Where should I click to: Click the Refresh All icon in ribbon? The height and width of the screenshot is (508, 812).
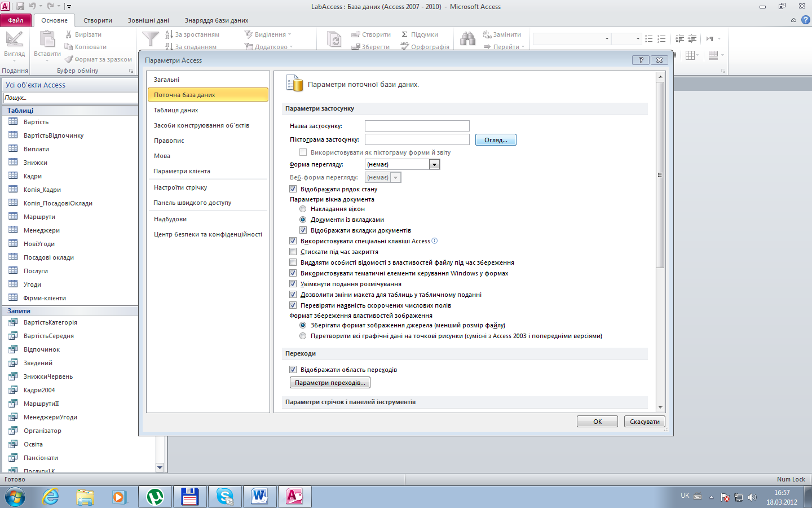tap(334, 40)
